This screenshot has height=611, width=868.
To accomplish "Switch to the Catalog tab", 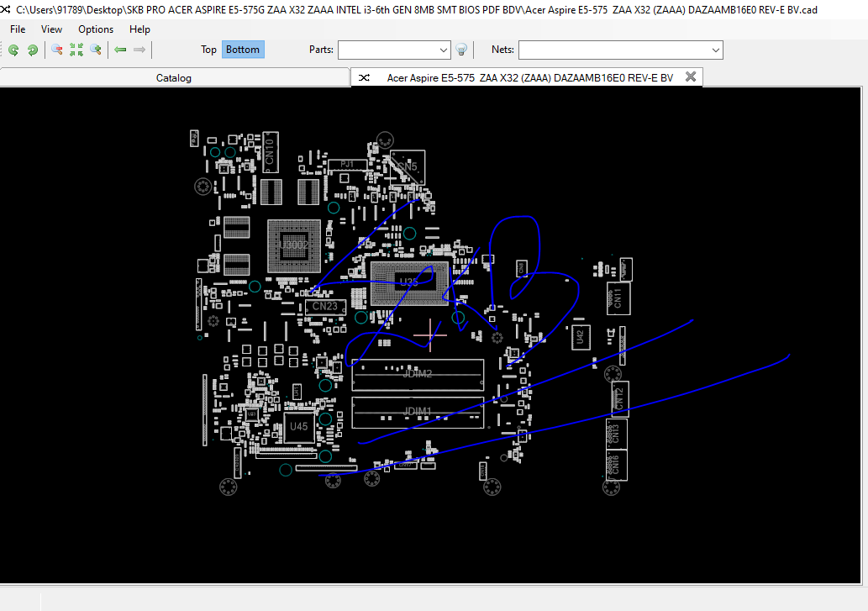I will tap(174, 77).
